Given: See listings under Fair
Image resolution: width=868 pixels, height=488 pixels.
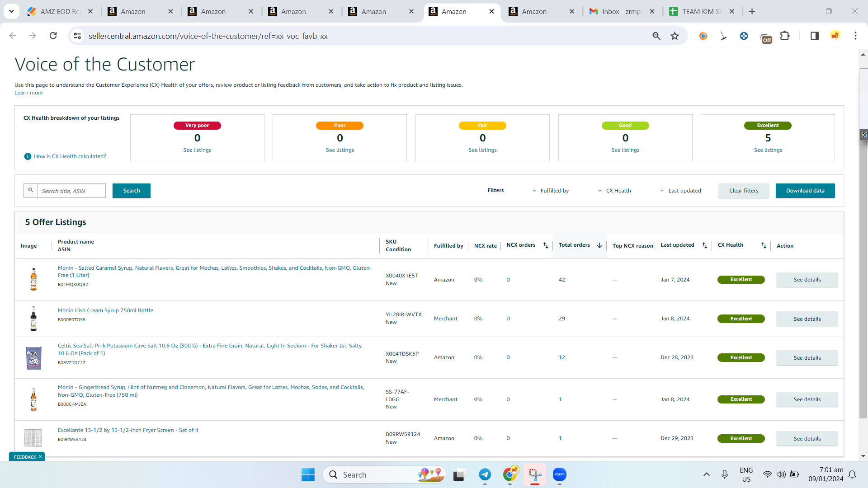Looking at the screenshot, I should click(x=482, y=150).
